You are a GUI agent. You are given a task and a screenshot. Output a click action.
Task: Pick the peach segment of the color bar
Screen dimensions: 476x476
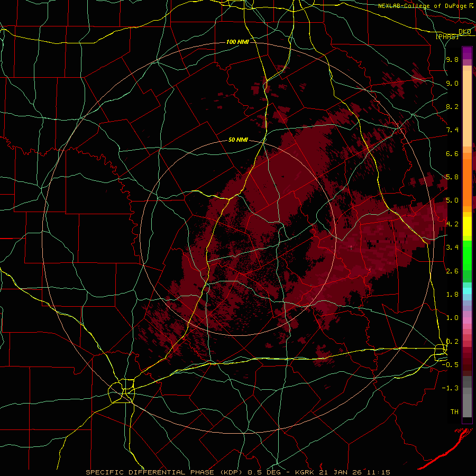coord(467,106)
